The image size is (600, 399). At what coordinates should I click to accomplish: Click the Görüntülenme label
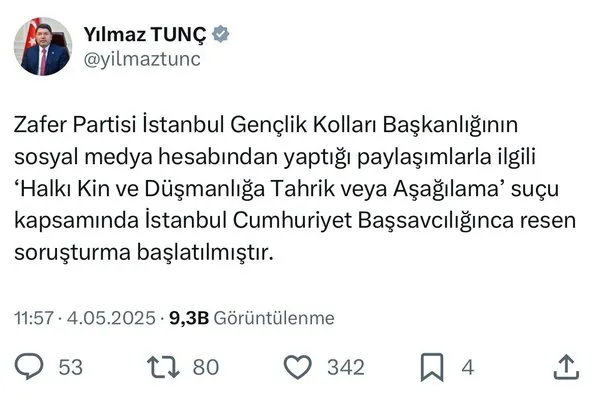(x=274, y=318)
